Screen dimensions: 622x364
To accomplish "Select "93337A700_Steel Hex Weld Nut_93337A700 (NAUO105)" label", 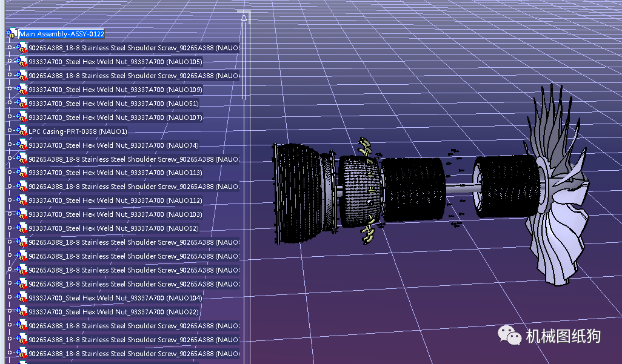I will coord(115,61).
